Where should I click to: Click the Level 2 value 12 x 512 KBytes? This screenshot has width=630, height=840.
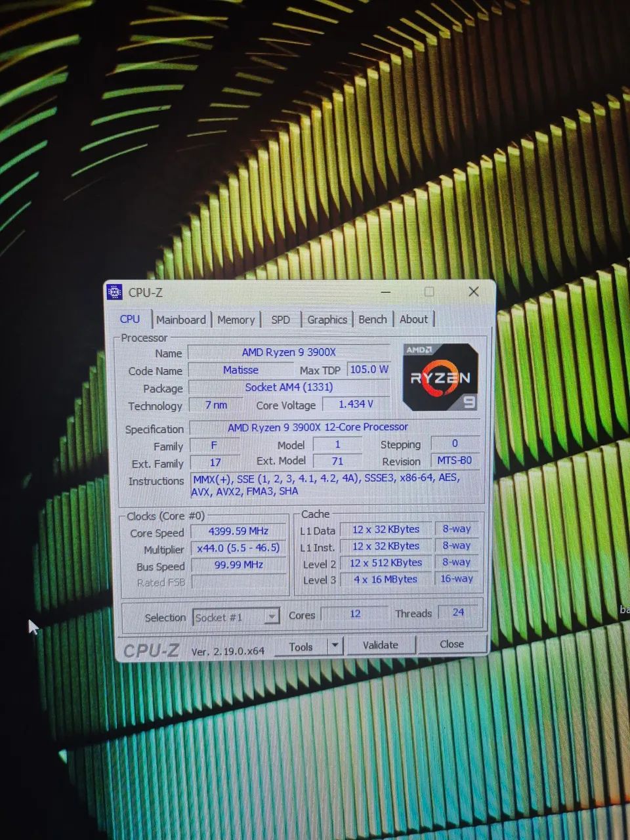click(386, 563)
